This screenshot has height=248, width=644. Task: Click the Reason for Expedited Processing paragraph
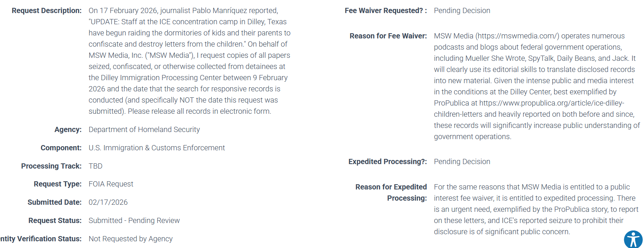(536, 209)
